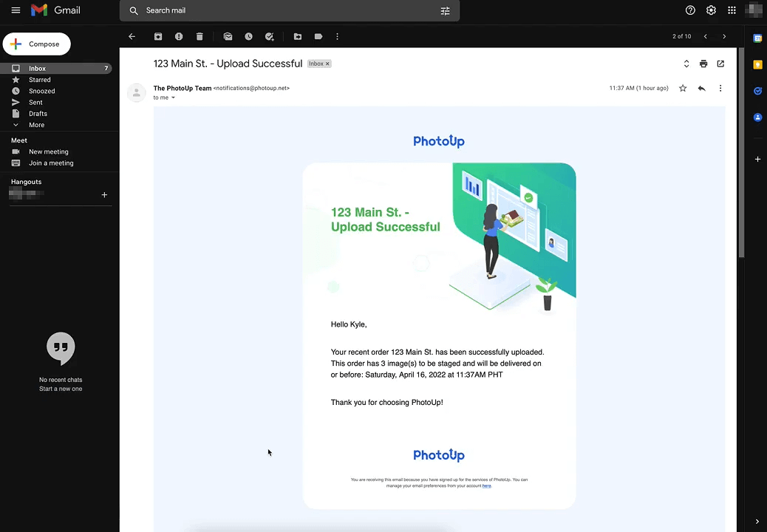This screenshot has width=767, height=532.
Task: Move email to a folder
Action: coord(297,37)
